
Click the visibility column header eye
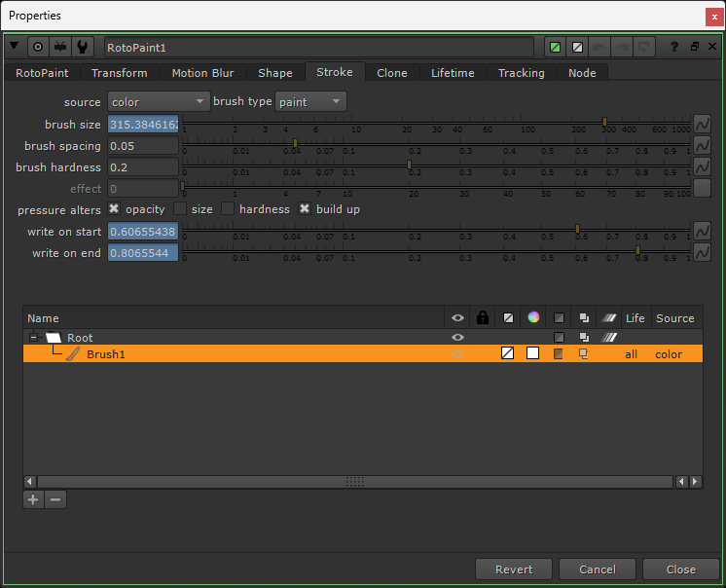coord(457,318)
